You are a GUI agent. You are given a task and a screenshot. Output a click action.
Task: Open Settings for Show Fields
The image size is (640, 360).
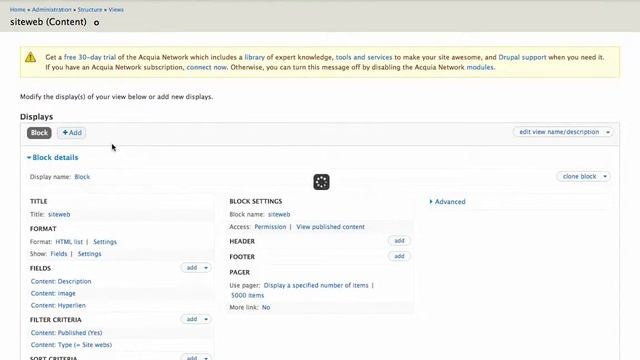(89, 253)
